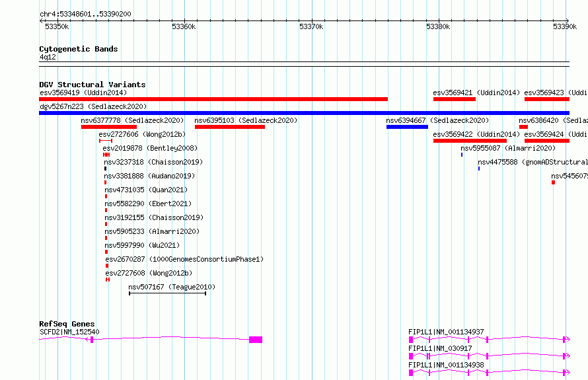Click the 53360k ruler position label
This screenshot has height=380, width=588.
point(184,26)
